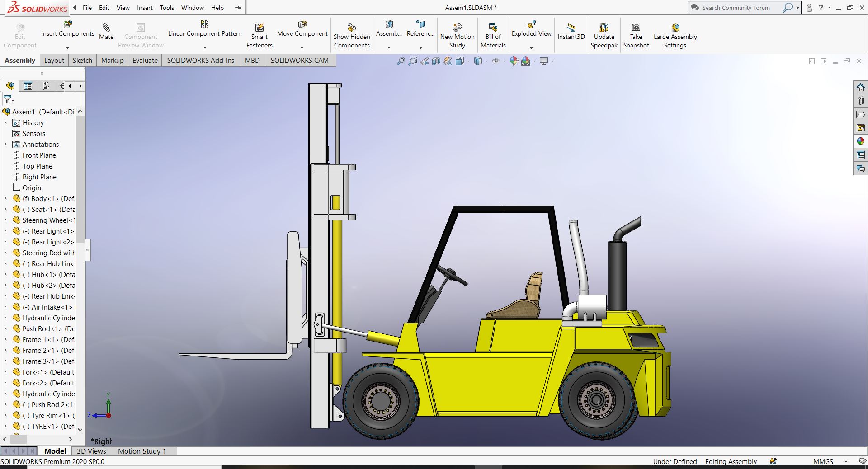
Task: Click the Edit Appearance color ball icon
Action: pos(514,61)
